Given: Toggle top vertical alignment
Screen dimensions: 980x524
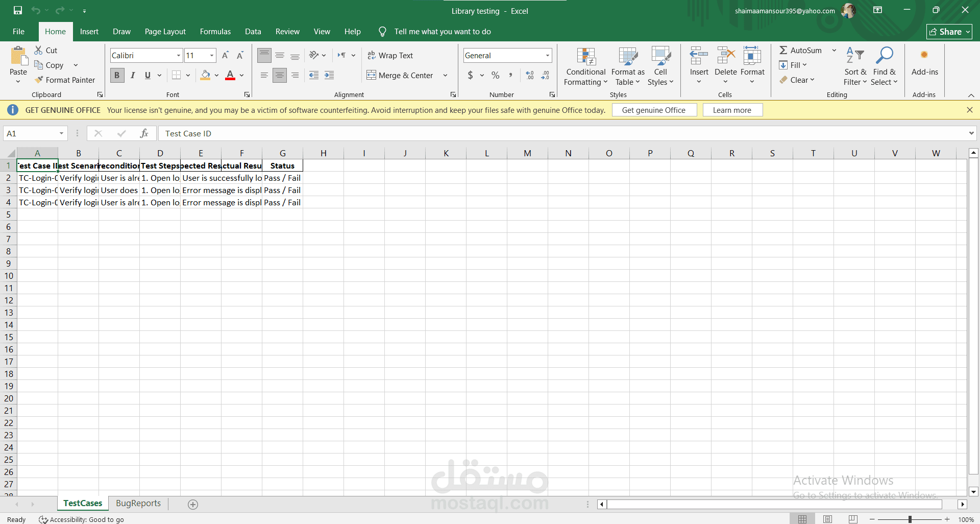Looking at the screenshot, I should [x=264, y=55].
